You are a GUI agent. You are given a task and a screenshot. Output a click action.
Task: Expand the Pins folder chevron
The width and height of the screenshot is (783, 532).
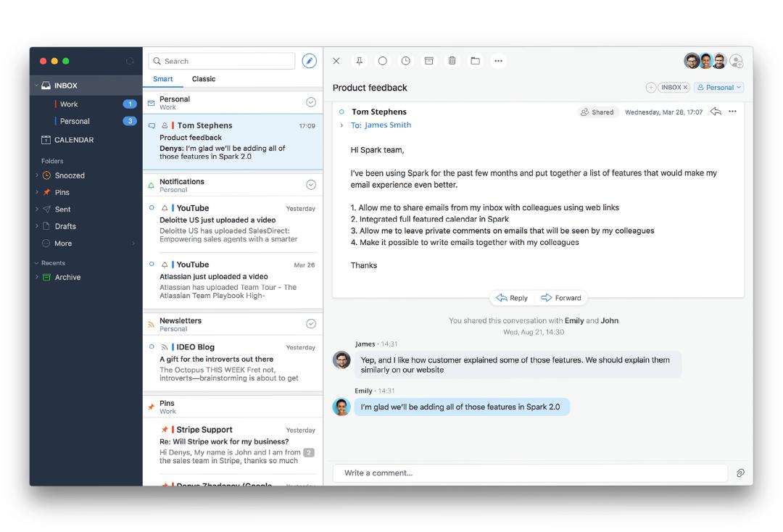(36, 192)
